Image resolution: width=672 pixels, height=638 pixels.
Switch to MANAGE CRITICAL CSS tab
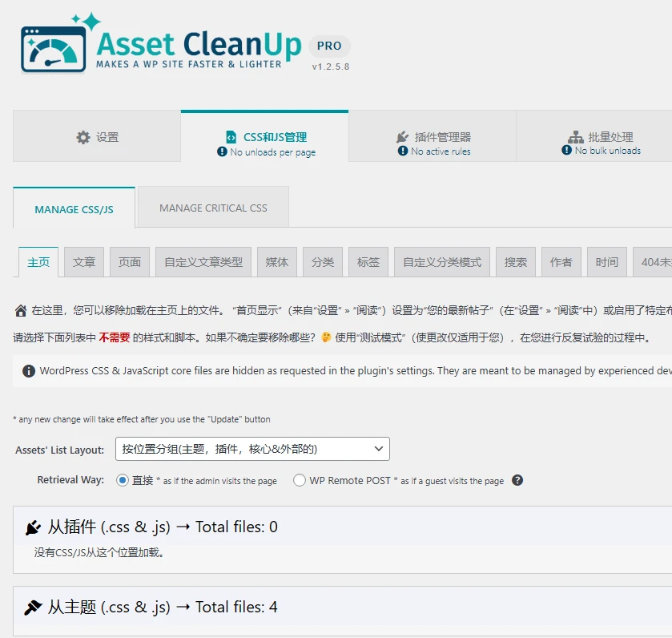pyautogui.click(x=212, y=206)
